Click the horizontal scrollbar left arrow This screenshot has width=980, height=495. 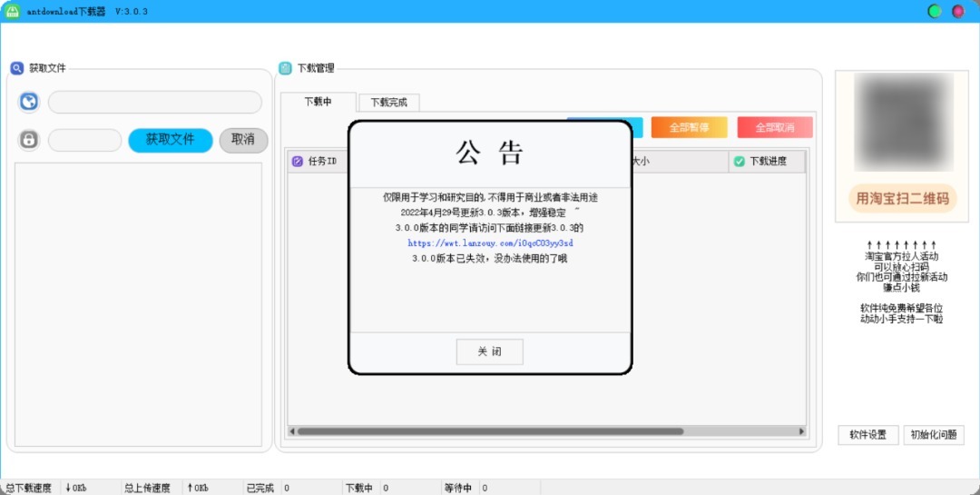tap(292, 431)
